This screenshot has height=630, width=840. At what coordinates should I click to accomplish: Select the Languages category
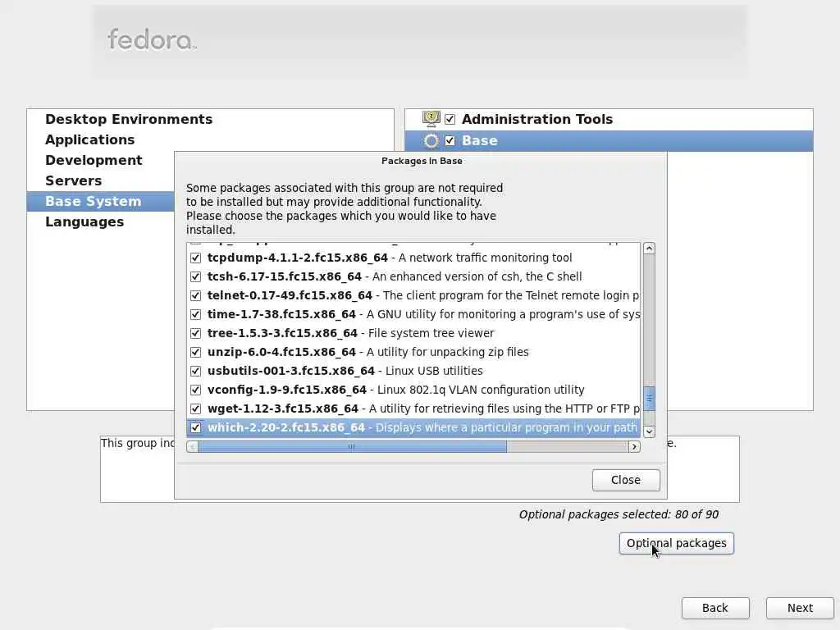(x=84, y=221)
